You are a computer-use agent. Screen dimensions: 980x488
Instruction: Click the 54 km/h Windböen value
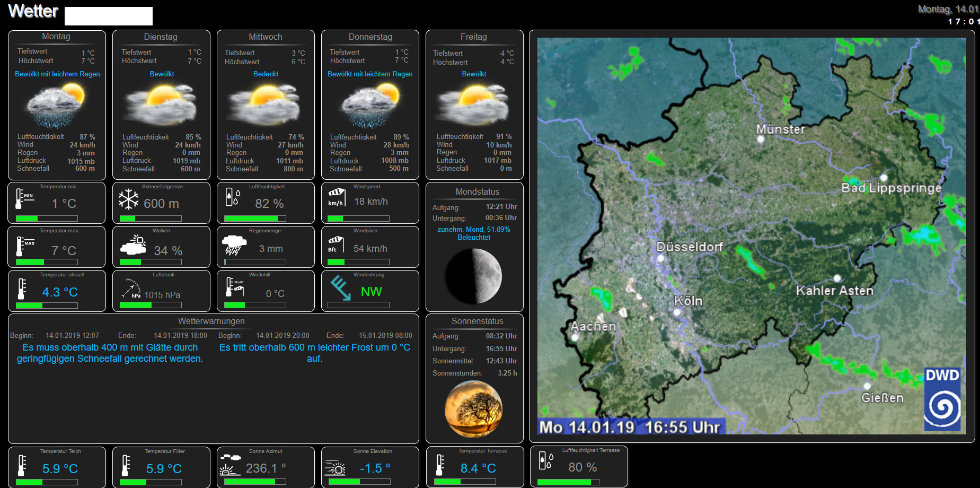coord(370,249)
